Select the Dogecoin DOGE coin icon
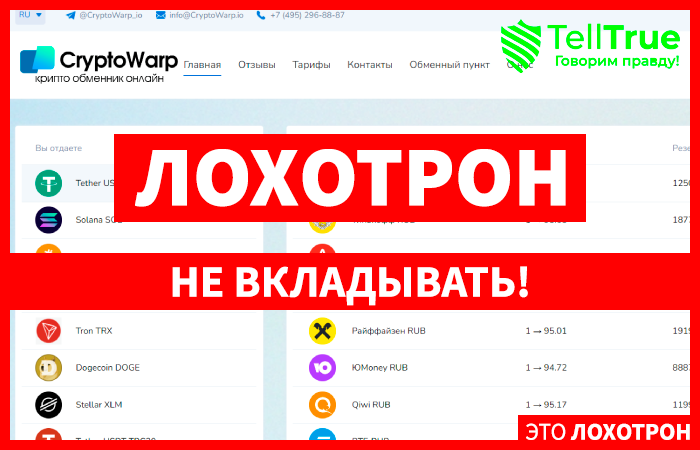The height and width of the screenshot is (450, 700). click(49, 368)
